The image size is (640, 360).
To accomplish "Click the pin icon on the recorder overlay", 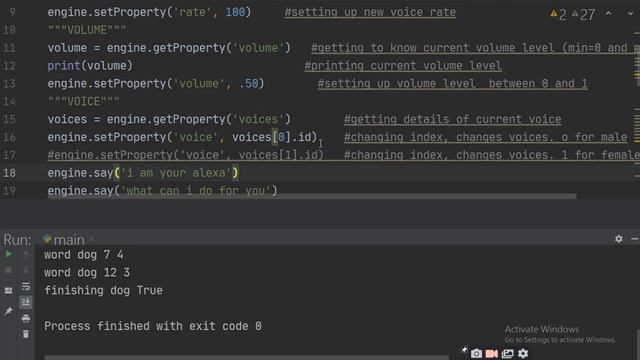I will point(464,350).
